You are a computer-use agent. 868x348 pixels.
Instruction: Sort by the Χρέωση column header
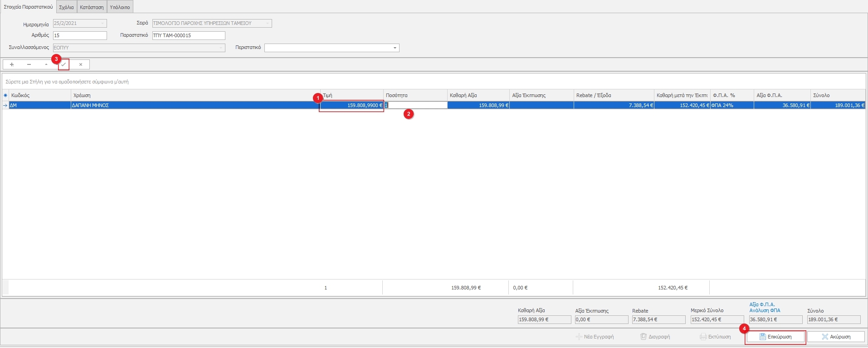click(195, 95)
